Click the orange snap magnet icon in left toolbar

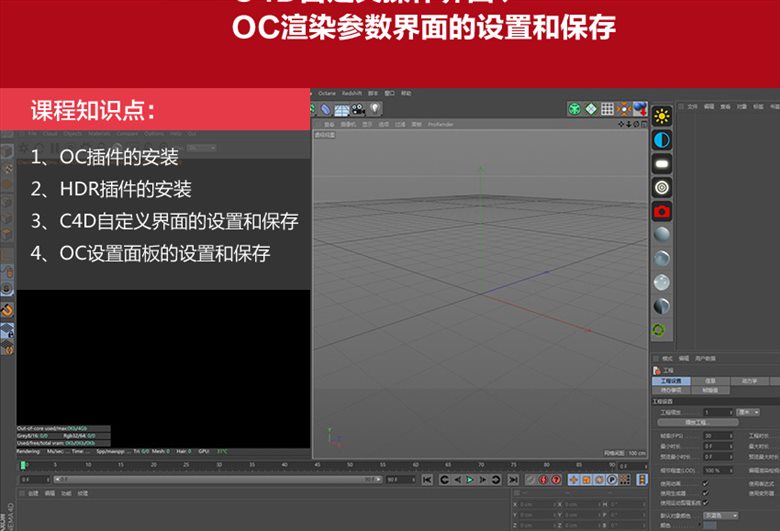point(7,311)
